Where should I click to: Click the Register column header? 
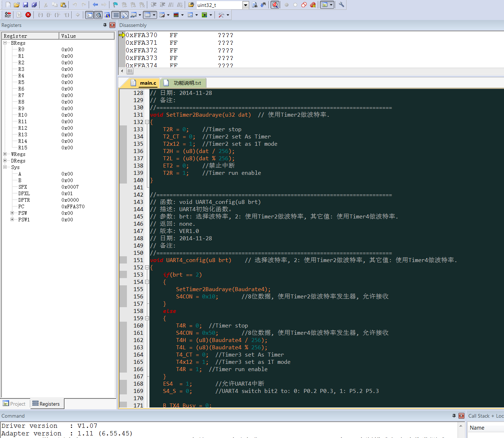31,36
